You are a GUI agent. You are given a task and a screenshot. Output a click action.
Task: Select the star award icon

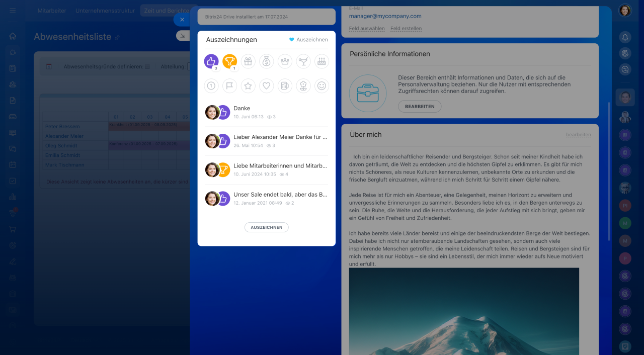[248, 86]
